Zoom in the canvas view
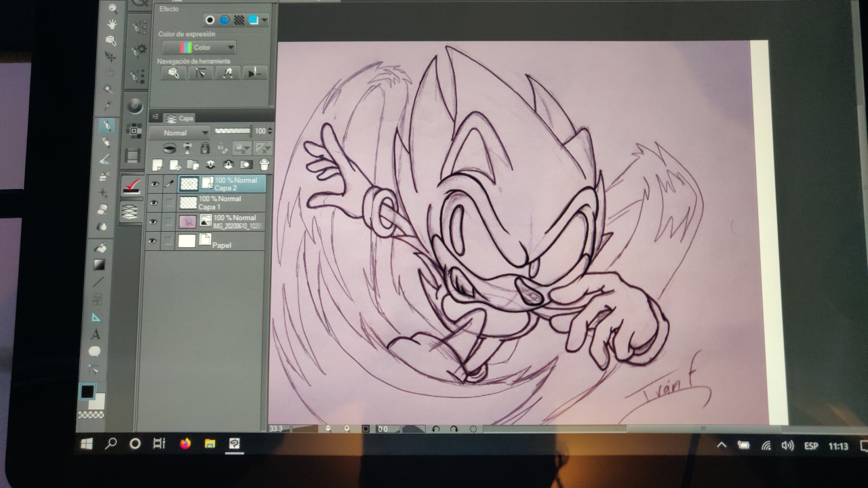Viewport: 868px width, 488px height. (347, 428)
